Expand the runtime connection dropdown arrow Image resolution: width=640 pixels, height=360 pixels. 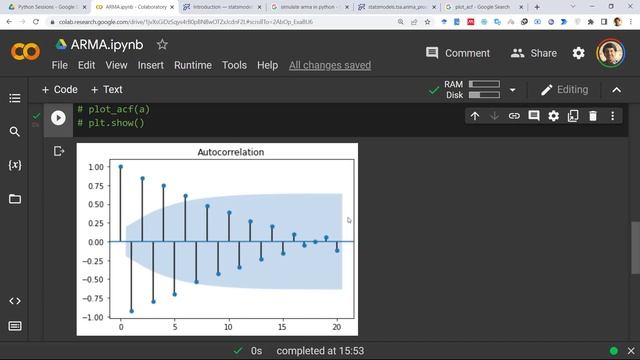(x=512, y=90)
